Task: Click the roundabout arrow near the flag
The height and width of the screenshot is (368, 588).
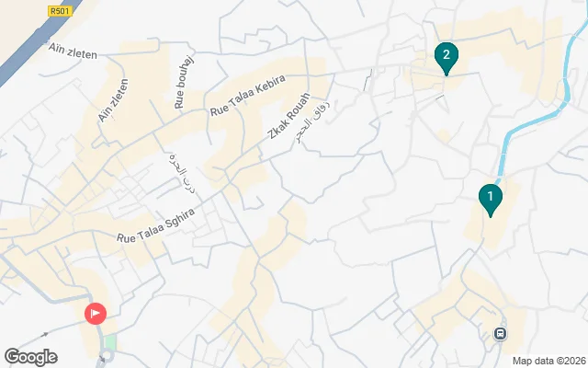Action: [102, 358]
